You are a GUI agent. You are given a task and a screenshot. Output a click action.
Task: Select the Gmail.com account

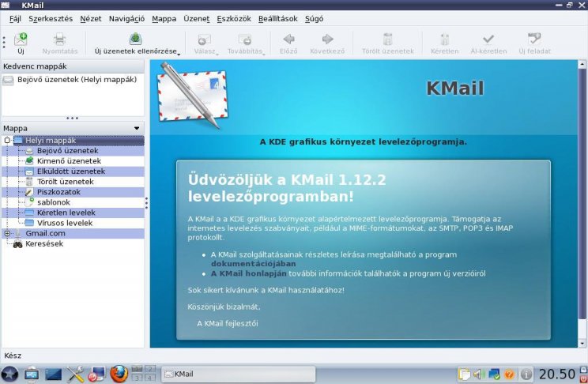(45, 233)
